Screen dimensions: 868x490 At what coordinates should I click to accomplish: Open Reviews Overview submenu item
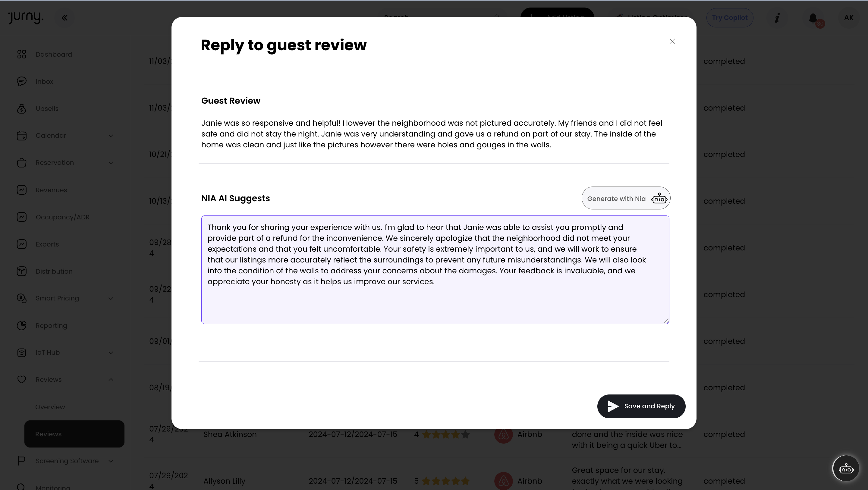[x=50, y=407]
